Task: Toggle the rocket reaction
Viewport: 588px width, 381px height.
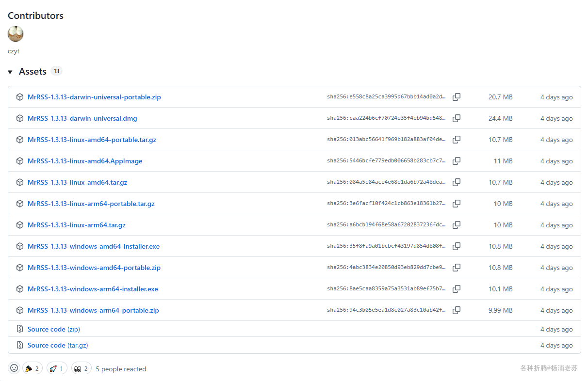Action: tap(57, 368)
